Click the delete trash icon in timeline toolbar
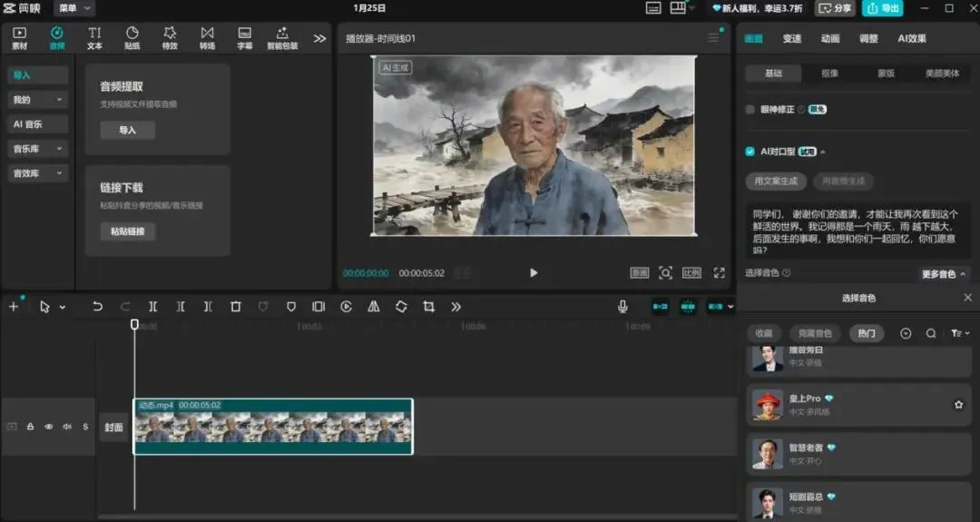The width and height of the screenshot is (980, 522). pyautogui.click(x=236, y=307)
